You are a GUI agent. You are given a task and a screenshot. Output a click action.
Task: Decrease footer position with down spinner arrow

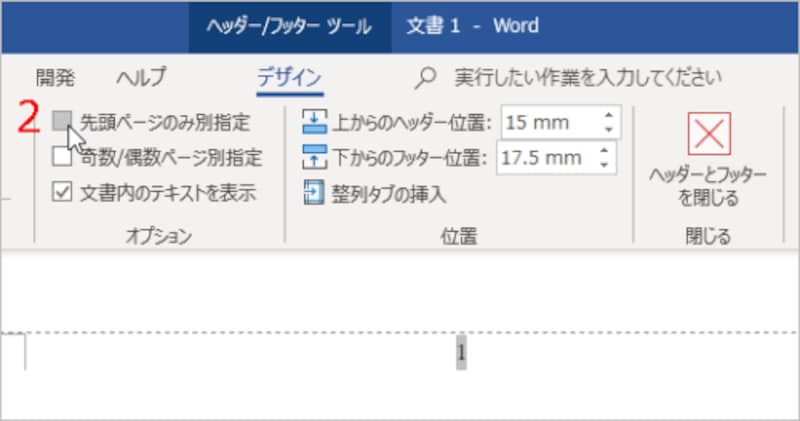click(604, 165)
